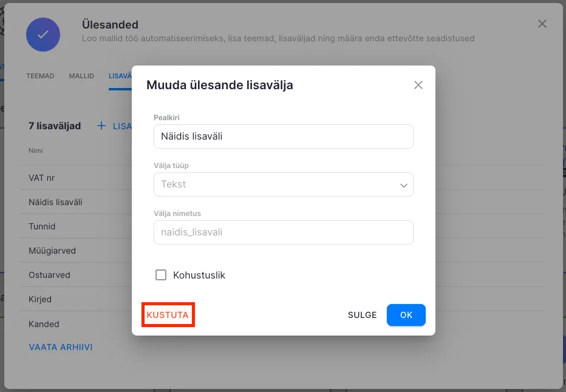Click the Sulge button

coord(362,315)
